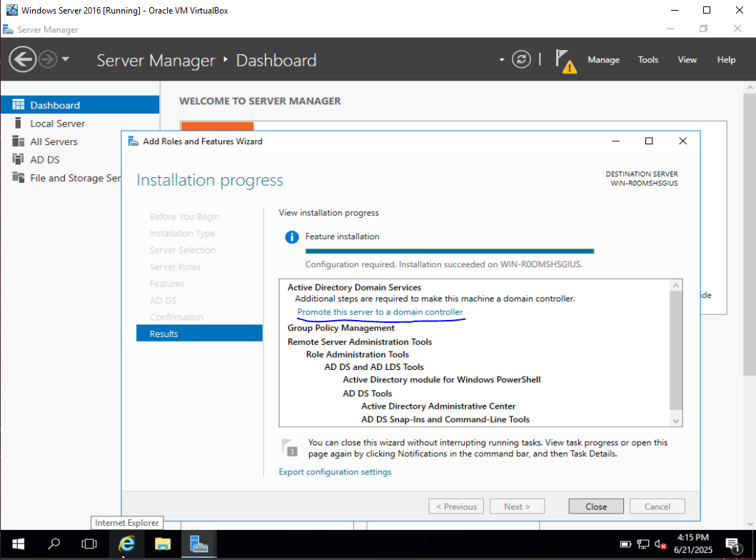
Task: Click the notification flag icon near wizard note
Action: point(290,447)
